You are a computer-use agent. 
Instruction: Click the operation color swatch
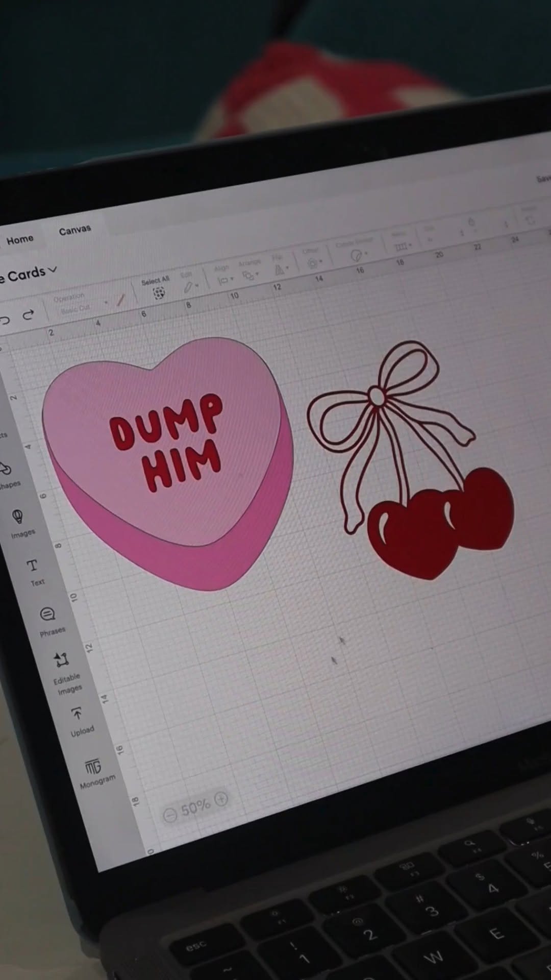click(120, 300)
